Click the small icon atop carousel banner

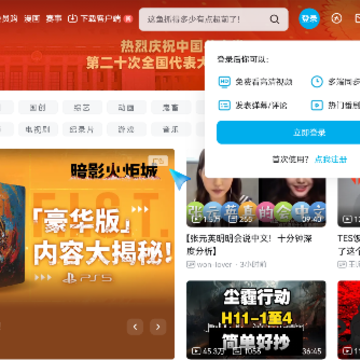click(158, 160)
